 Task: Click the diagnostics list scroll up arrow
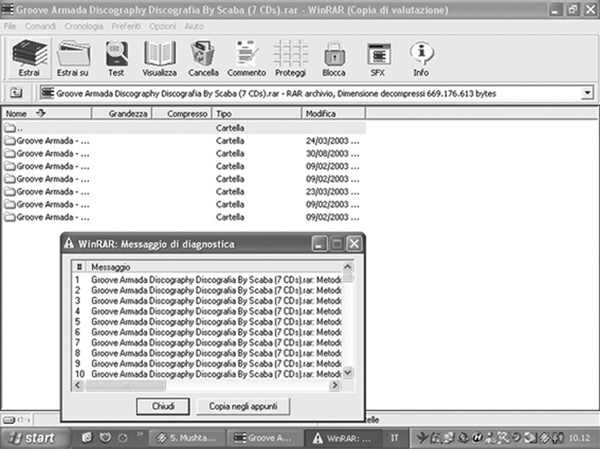click(x=348, y=266)
